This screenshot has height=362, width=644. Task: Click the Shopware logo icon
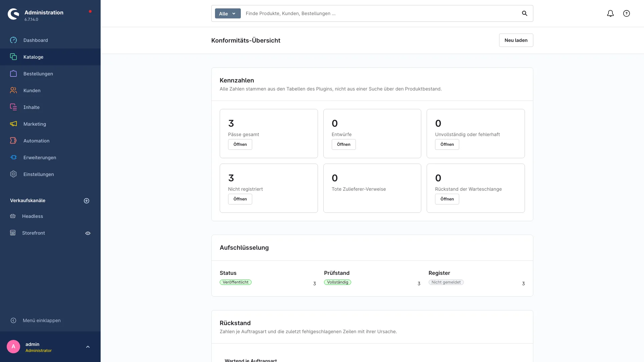click(x=13, y=14)
